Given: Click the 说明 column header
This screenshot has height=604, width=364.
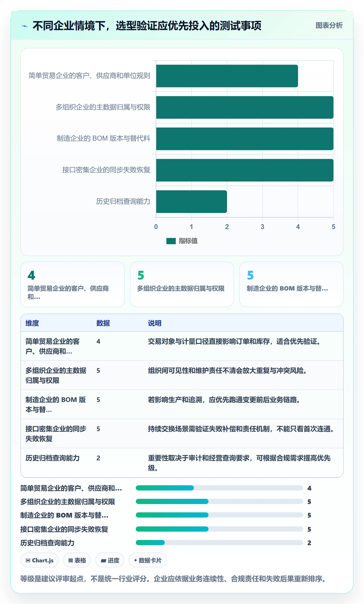Looking at the screenshot, I should (155, 323).
